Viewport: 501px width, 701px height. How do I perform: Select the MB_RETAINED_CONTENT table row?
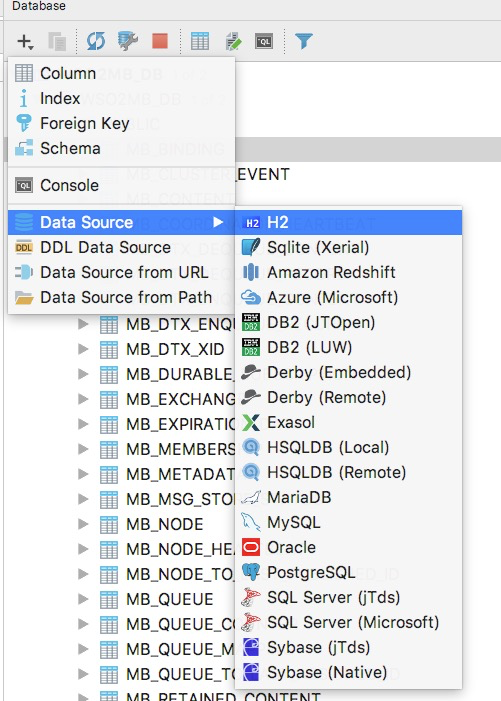coord(223,696)
